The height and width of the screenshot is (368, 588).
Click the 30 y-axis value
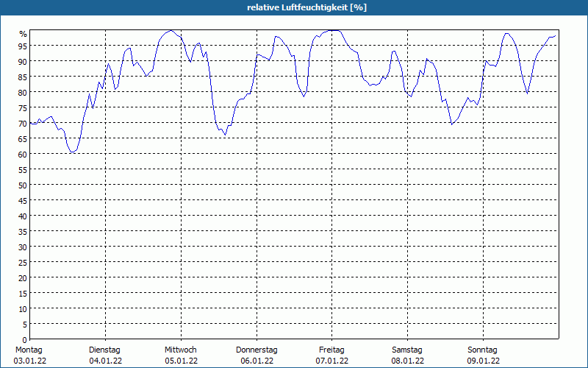pyautogui.click(x=23, y=247)
